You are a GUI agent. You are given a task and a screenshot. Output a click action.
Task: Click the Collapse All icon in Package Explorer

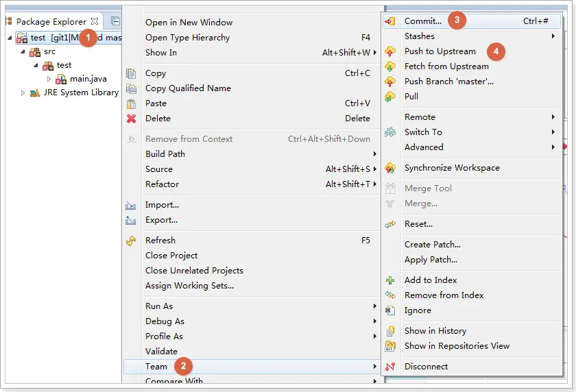[115, 21]
